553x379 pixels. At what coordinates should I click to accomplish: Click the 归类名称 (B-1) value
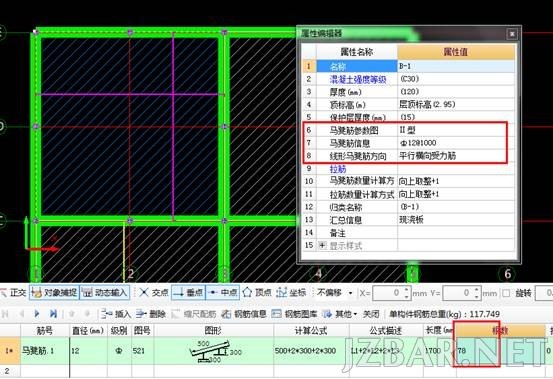coord(456,207)
